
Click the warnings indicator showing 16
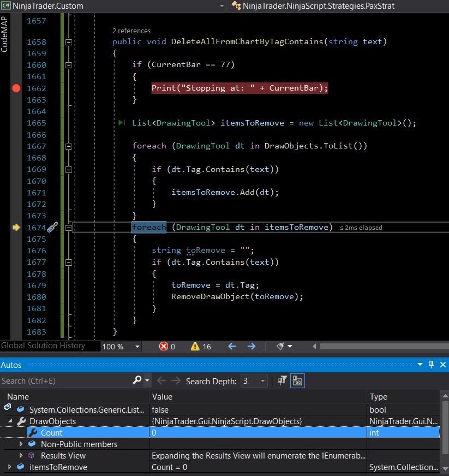point(195,346)
